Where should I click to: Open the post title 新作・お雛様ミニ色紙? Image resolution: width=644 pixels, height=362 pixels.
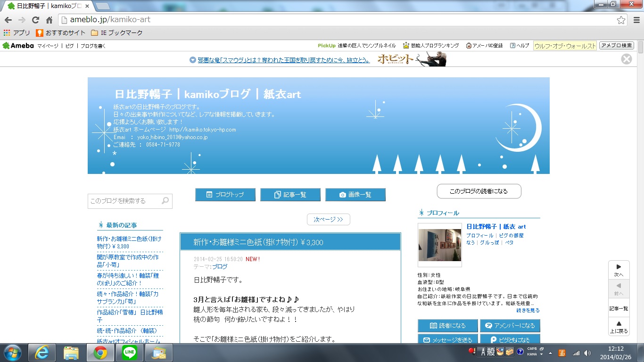(x=258, y=242)
